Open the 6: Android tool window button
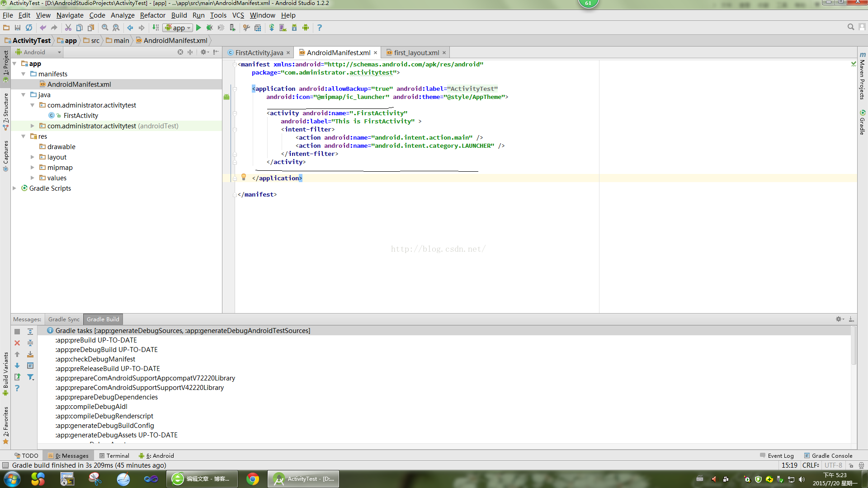Screen dimensions: 868x488 tap(156, 455)
